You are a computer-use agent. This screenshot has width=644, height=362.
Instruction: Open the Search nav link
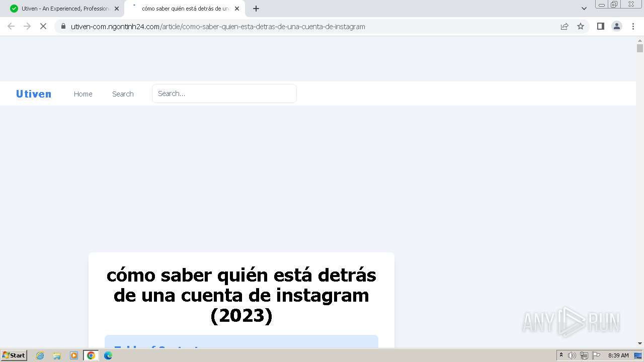[123, 94]
